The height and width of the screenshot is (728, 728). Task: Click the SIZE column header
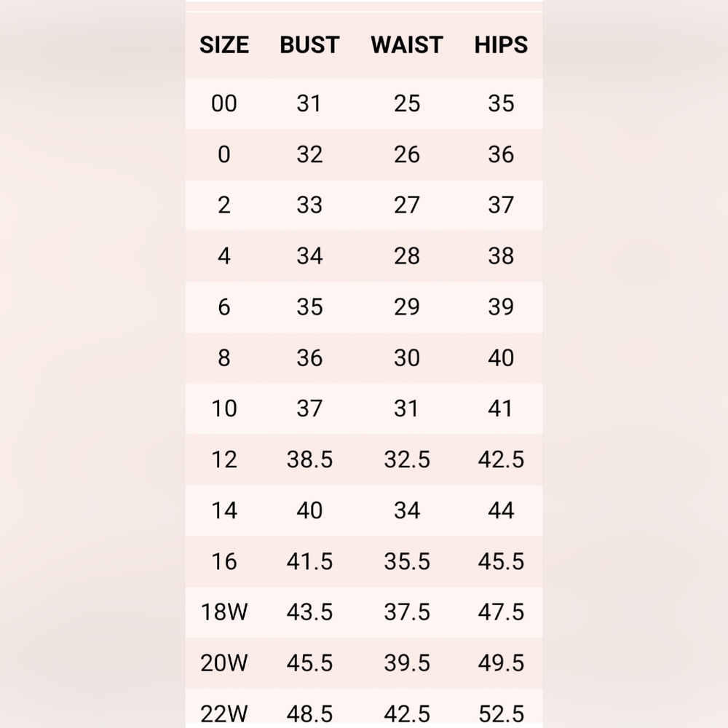click(x=224, y=45)
